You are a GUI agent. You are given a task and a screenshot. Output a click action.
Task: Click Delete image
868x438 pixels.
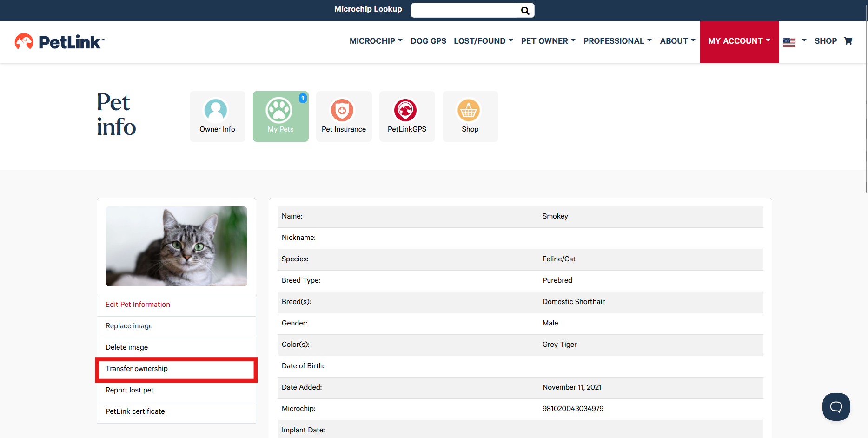pos(126,347)
